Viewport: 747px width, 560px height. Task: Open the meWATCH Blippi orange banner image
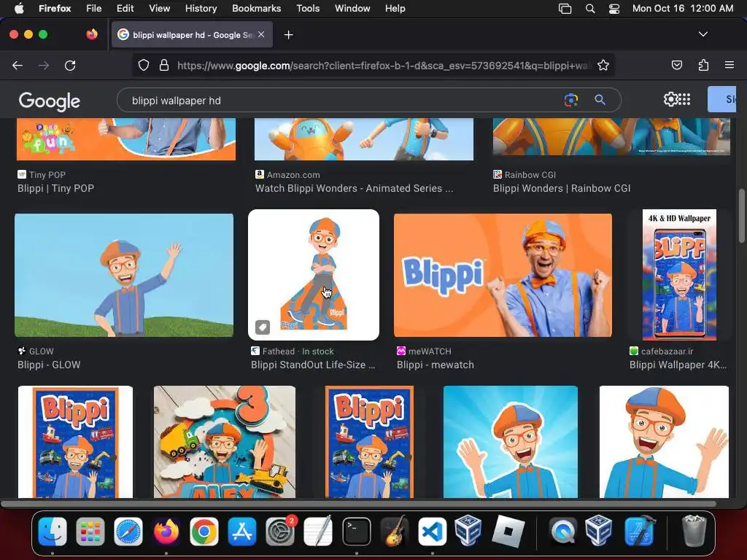pyautogui.click(x=503, y=275)
